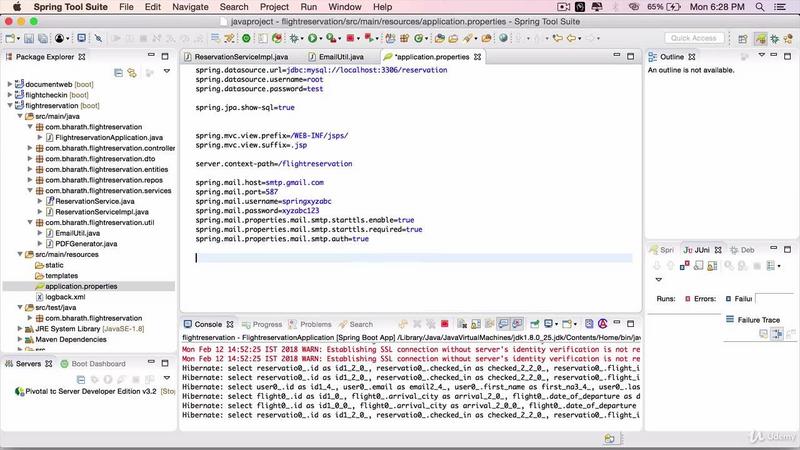Click the Save All toolbar icon

(x=43, y=38)
